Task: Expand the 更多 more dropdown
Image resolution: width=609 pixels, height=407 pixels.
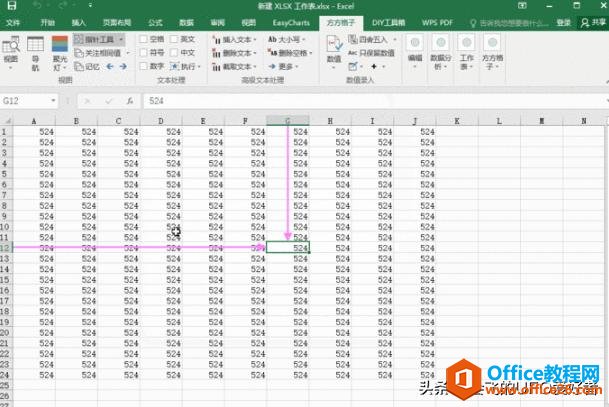Action: pos(297,67)
